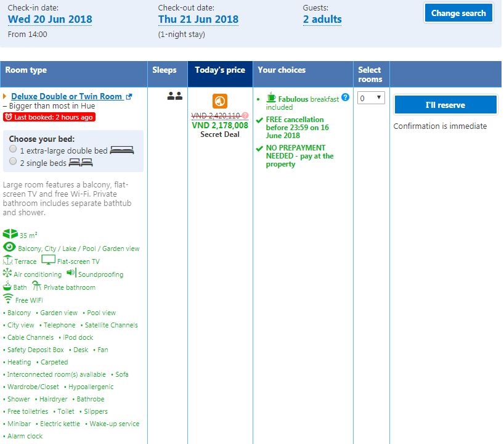Click the orange Secret Deal badge icon
The height and width of the screenshot is (444, 504).
(220, 101)
